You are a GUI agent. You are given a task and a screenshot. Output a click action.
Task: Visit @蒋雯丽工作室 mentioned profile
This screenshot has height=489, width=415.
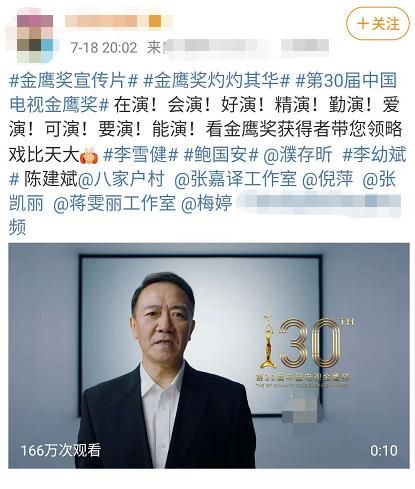point(114,204)
